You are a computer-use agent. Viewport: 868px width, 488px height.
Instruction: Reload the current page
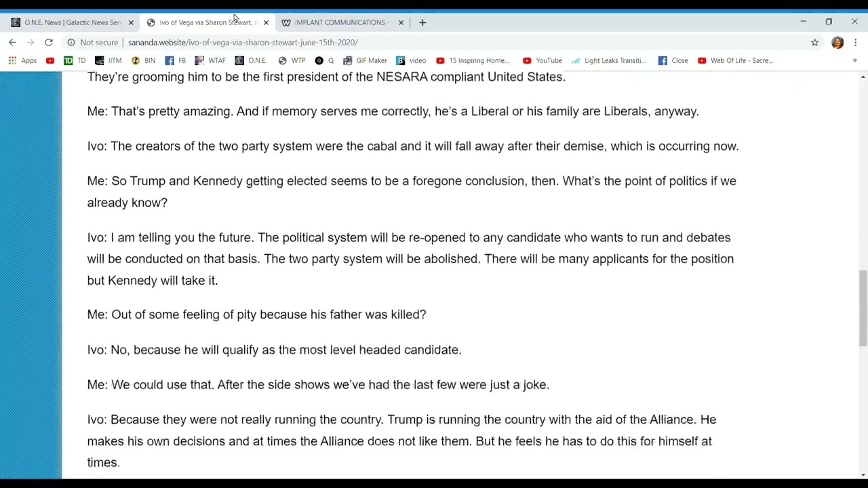(49, 42)
